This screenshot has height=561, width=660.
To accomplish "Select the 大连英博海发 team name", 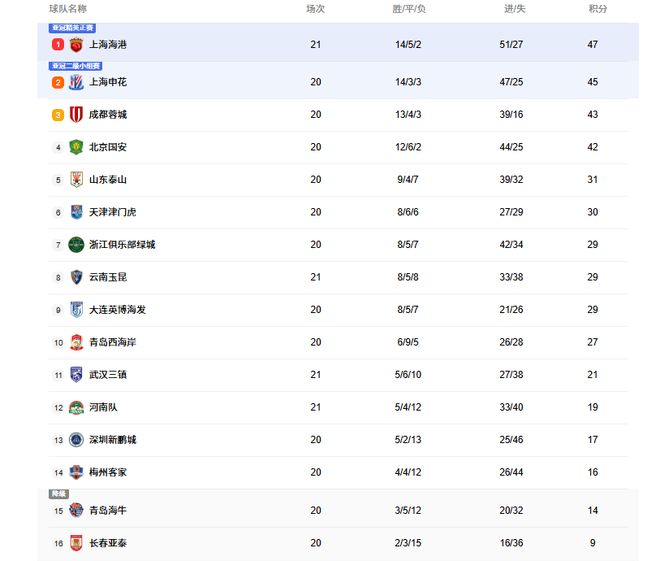I will pyautogui.click(x=117, y=310).
